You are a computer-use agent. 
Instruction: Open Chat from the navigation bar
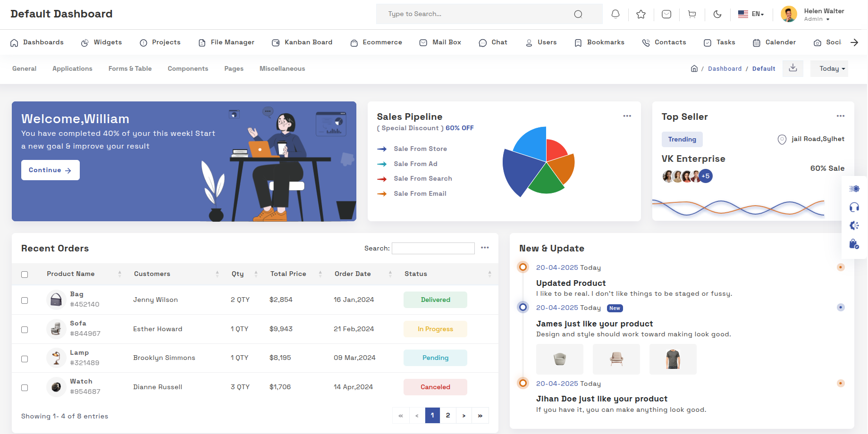(493, 42)
